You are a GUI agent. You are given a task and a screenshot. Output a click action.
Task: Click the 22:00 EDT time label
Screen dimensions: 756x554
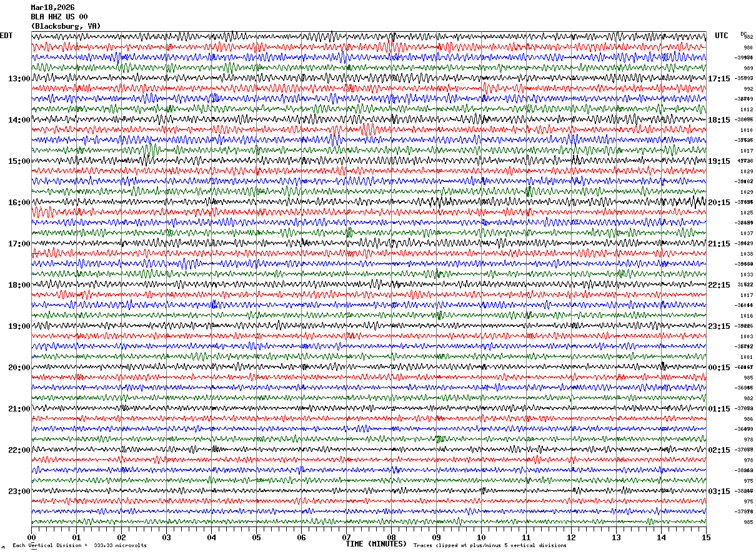tap(19, 450)
